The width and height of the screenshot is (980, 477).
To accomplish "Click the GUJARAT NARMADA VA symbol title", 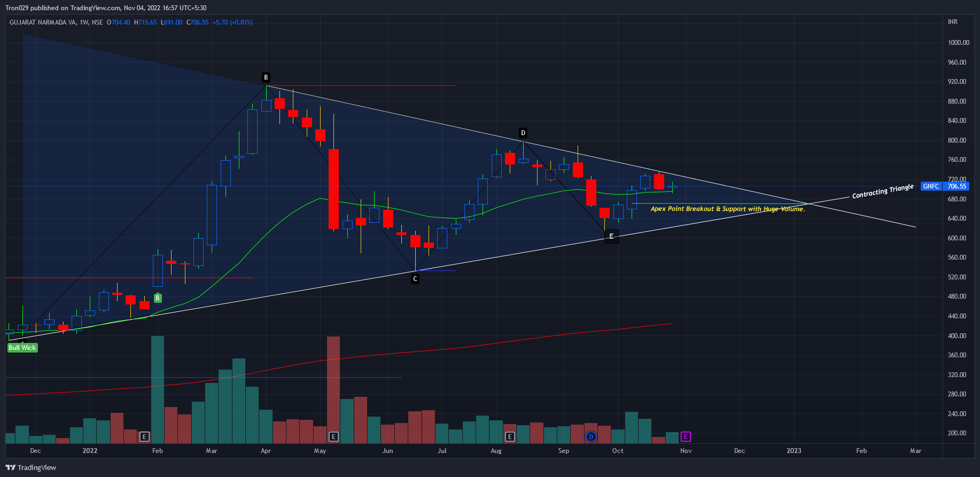I will coord(56,22).
